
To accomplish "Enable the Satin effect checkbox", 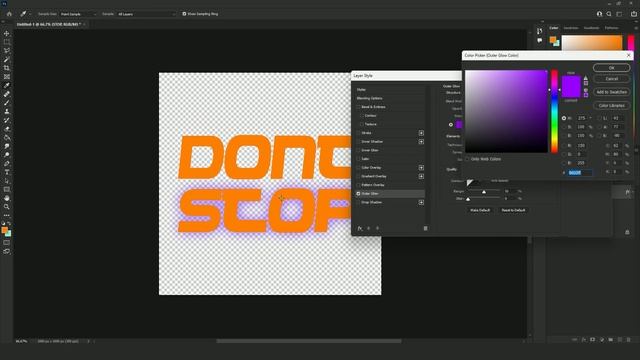I will pyautogui.click(x=358, y=159).
